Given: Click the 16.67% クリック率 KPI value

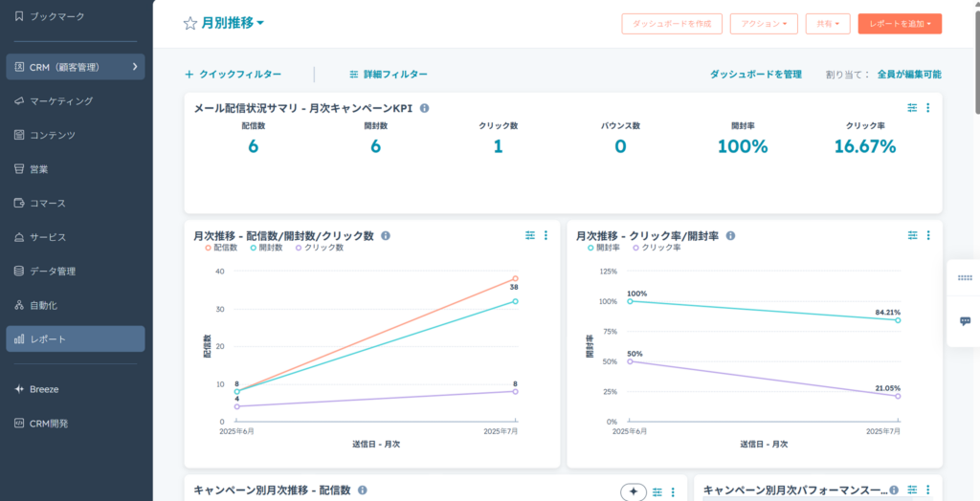Looking at the screenshot, I should (865, 147).
